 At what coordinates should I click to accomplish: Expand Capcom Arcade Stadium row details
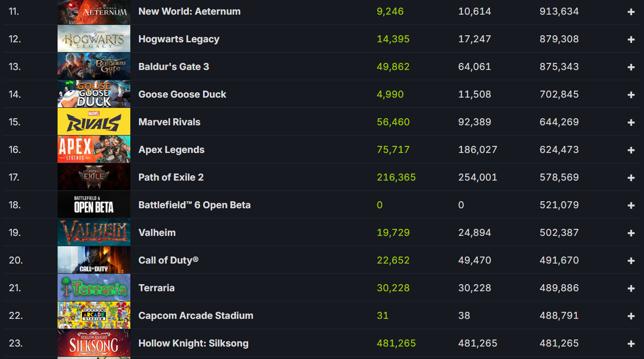pos(631,316)
